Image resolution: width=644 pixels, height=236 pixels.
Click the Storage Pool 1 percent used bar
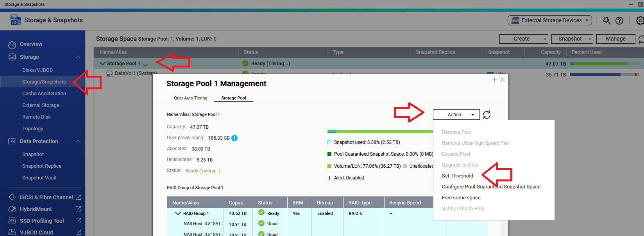coord(604,64)
